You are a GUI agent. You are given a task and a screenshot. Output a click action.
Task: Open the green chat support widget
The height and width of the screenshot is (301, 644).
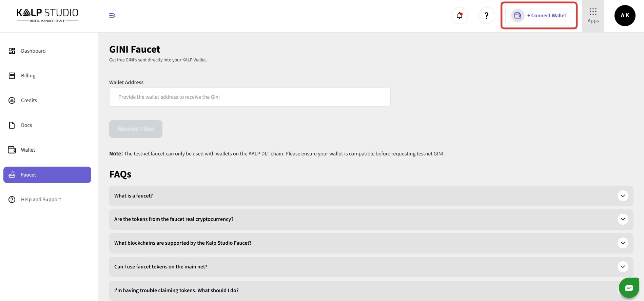(629, 288)
